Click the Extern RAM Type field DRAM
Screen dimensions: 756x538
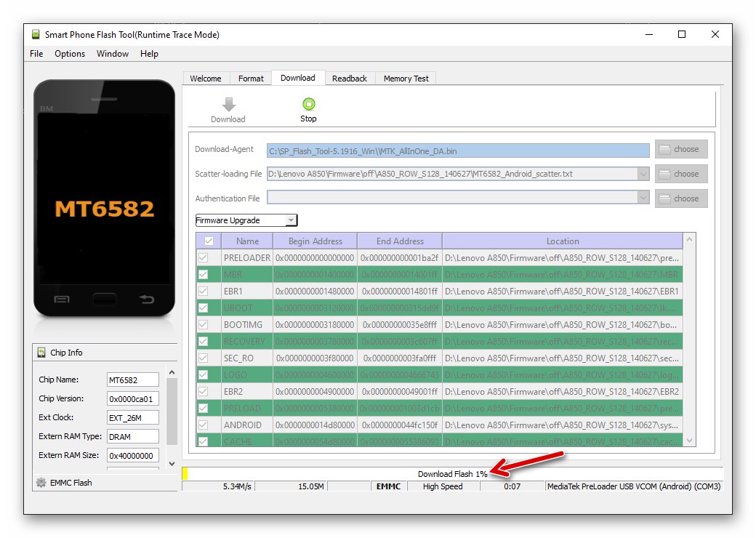coord(132,436)
